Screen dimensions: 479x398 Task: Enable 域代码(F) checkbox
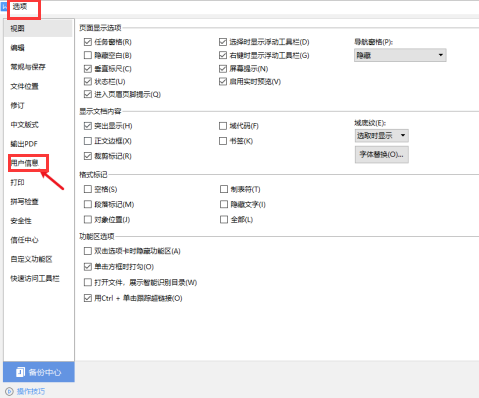click(x=223, y=126)
